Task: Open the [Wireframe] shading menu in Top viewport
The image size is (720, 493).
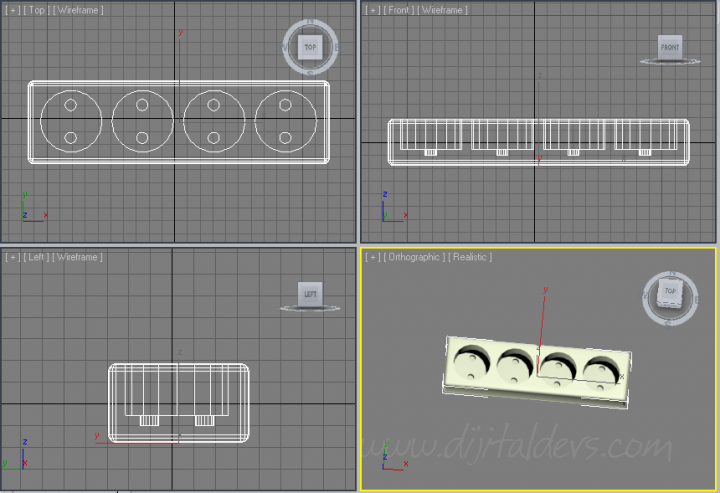Action: point(78,10)
